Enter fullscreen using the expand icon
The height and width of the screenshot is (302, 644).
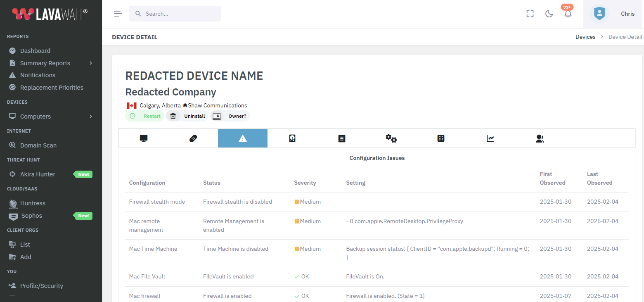(x=530, y=14)
